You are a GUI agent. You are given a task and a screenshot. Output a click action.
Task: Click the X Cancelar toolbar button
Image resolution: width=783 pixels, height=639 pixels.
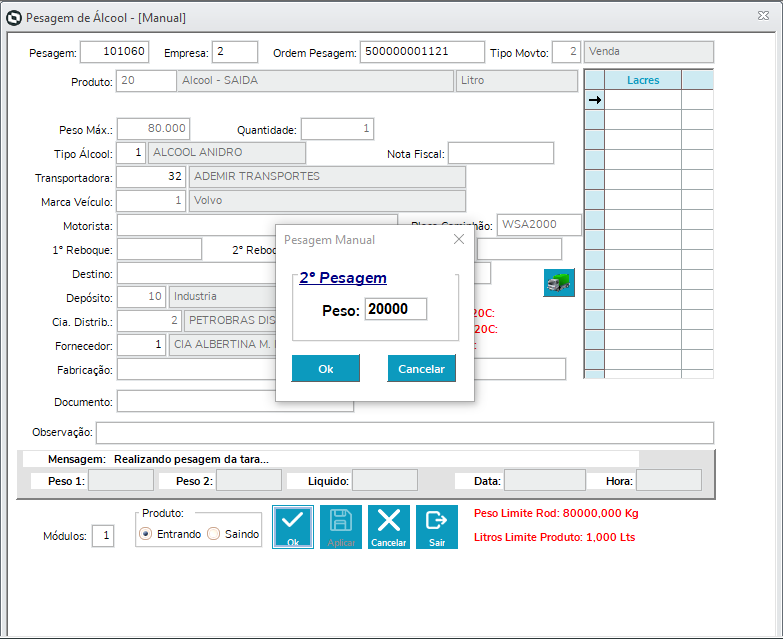tap(389, 527)
